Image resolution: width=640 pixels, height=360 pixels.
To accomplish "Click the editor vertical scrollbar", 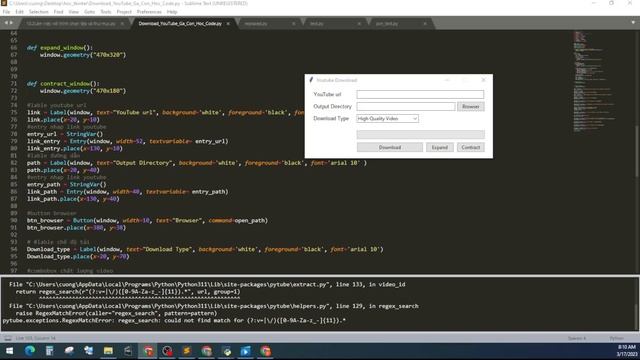I will coord(637,152).
